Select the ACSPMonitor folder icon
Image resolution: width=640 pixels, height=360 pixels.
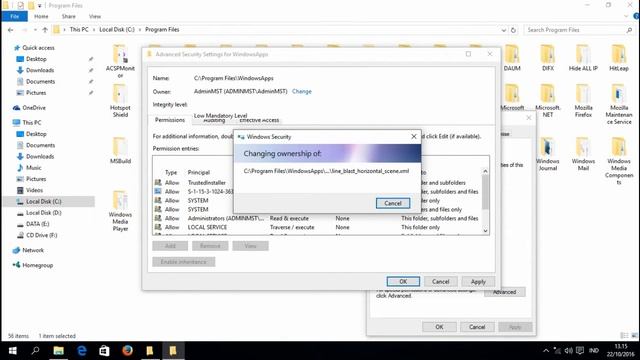[120, 61]
